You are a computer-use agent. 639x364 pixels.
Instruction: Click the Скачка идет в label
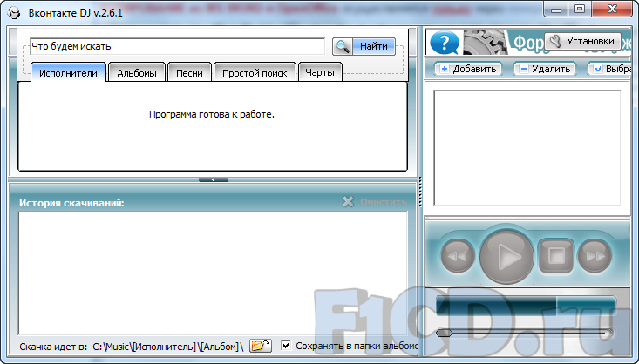click(x=53, y=347)
